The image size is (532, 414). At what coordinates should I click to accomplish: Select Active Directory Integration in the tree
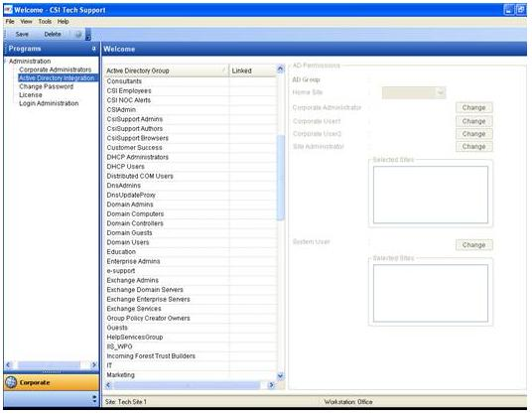pyautogui.click(x=57, y=78)
